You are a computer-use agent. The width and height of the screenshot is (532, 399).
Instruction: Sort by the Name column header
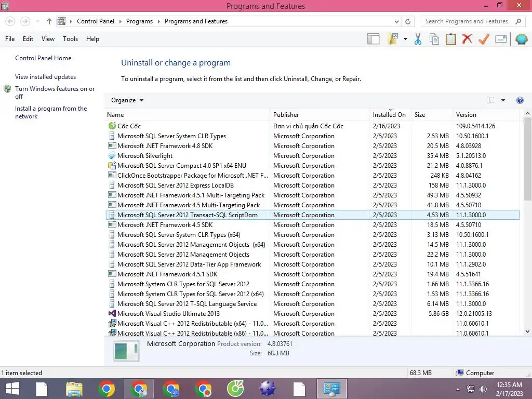coord(188,115)
